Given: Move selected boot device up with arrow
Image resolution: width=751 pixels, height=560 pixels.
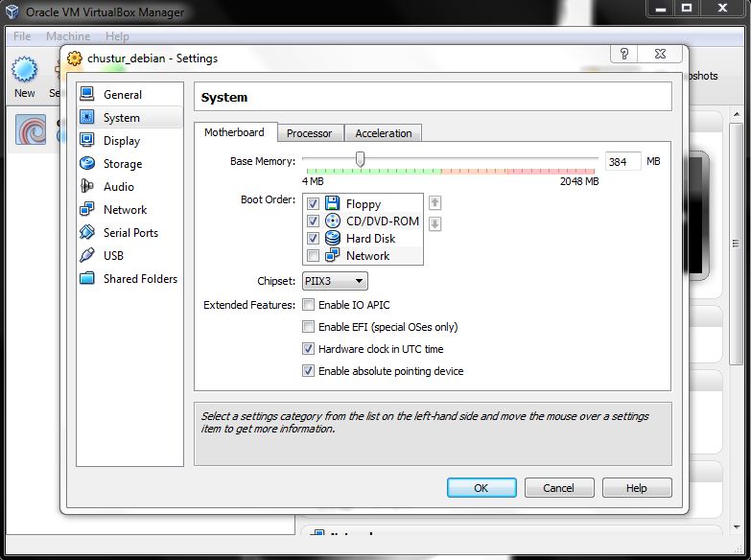Looking at the screenshot, I should pyautogui.click(x=434, y=202).
